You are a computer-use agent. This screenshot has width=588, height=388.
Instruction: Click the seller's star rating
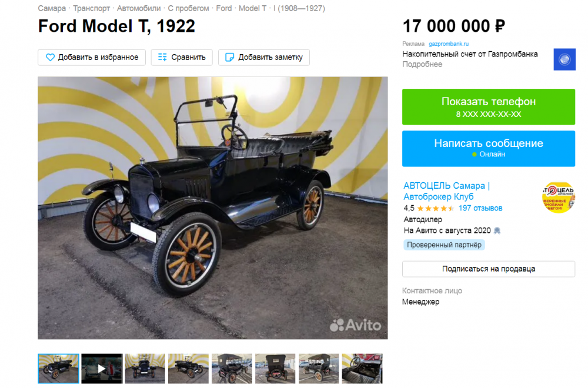435,209
